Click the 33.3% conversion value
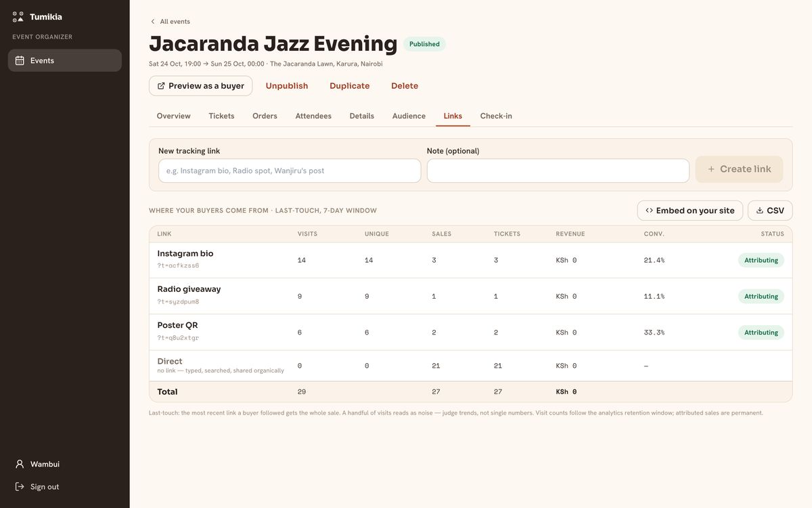This screenshot has height=508, width=812. pyautogui.click(x=654, y=333)
